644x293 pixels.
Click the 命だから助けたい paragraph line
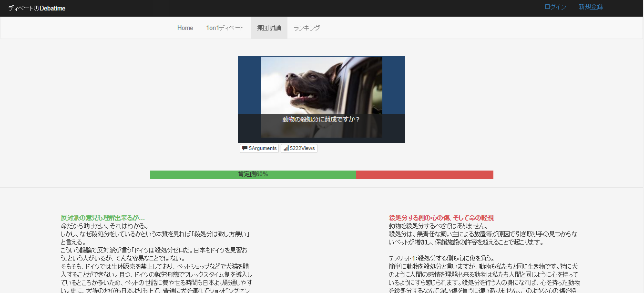click(98, 226)
